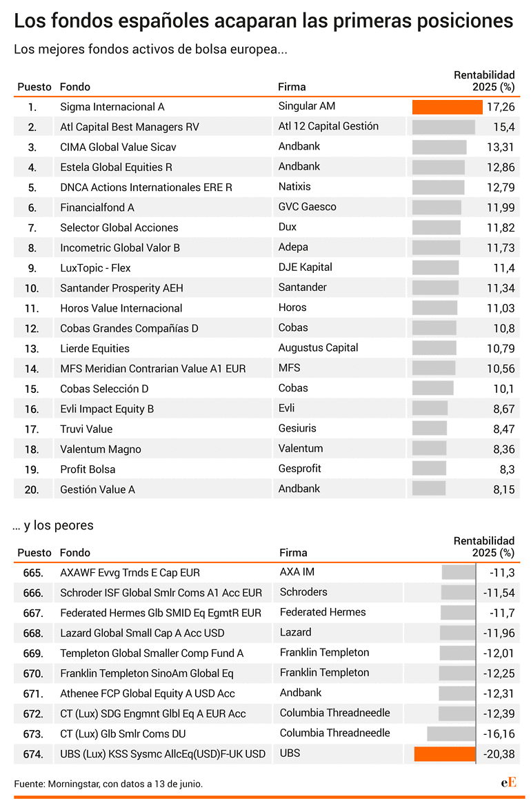
Task: Click the CIMA Global Value Sicav fund name
Action: point(118,147)
